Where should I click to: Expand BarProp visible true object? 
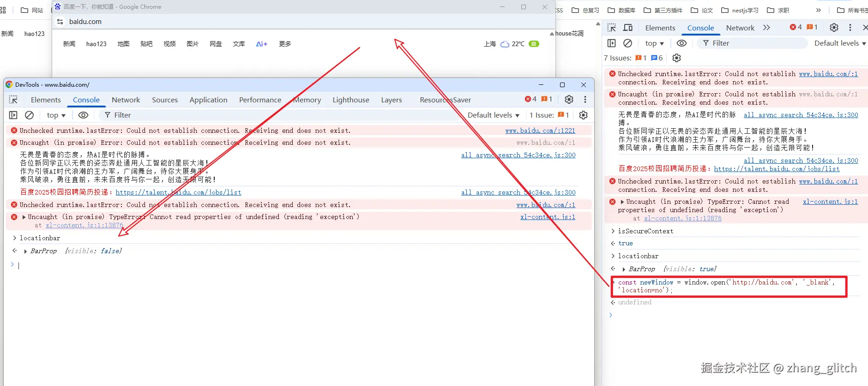point(623,269)
